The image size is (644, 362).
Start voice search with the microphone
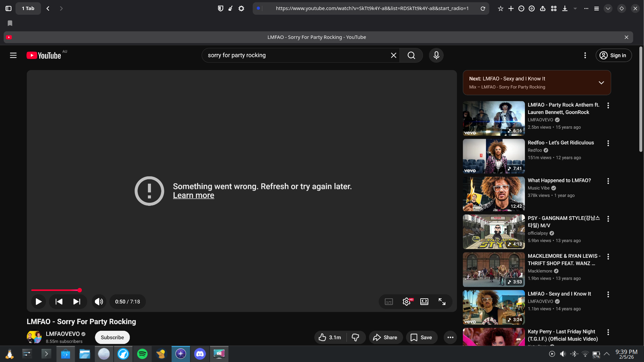coord(436,55)
